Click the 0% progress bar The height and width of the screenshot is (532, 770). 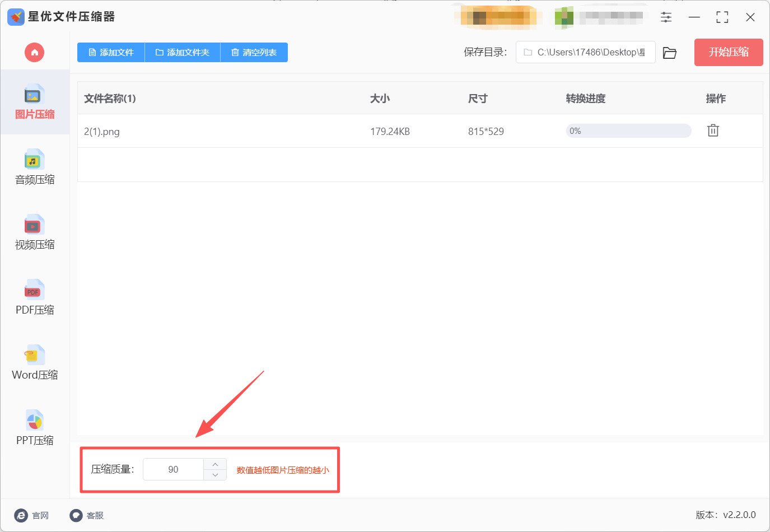628,131
